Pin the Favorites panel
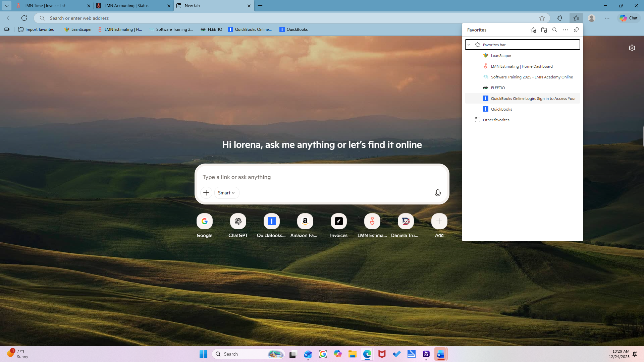 [x=576, y=30]
